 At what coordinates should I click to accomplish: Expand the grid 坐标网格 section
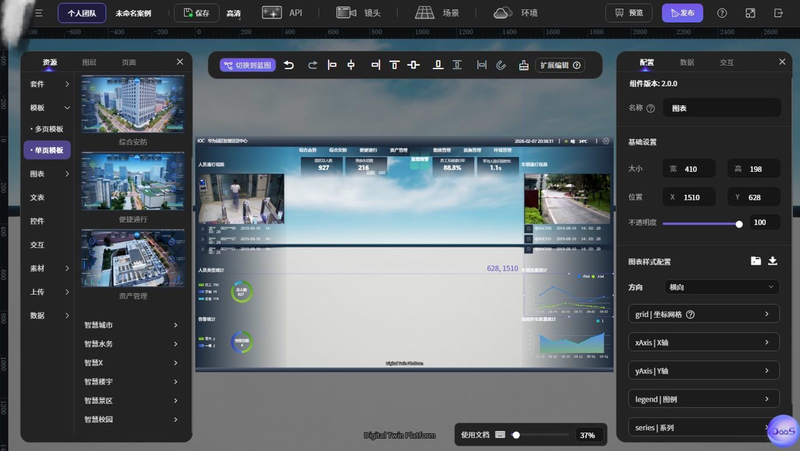[704, 314]
